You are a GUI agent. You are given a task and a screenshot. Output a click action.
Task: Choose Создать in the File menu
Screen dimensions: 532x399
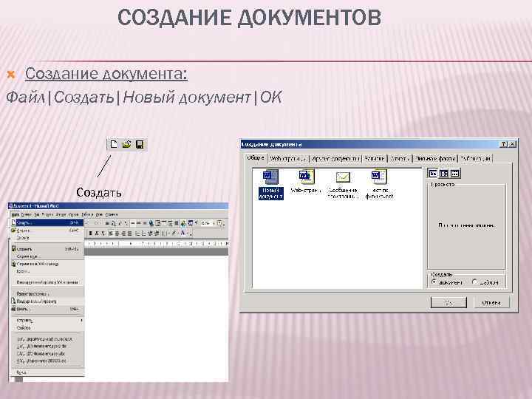pos(47,223)
